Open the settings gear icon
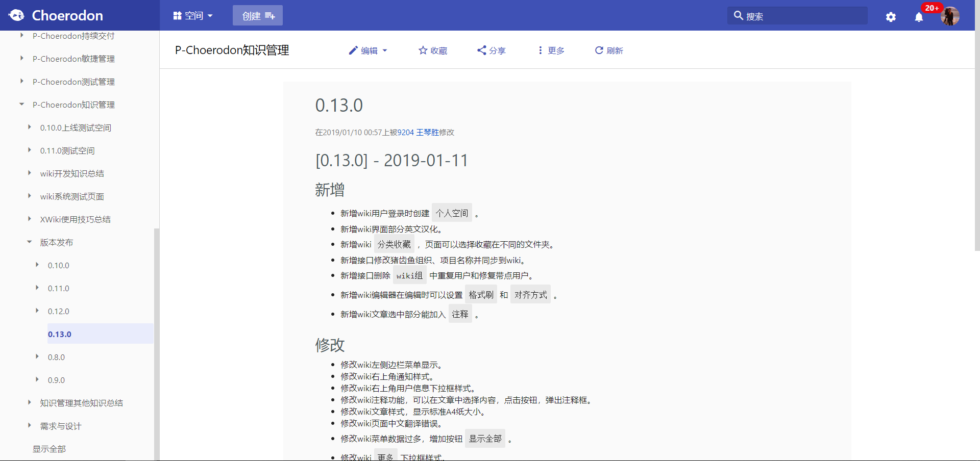This screenshot has width=980, height=461. (891, 17)
